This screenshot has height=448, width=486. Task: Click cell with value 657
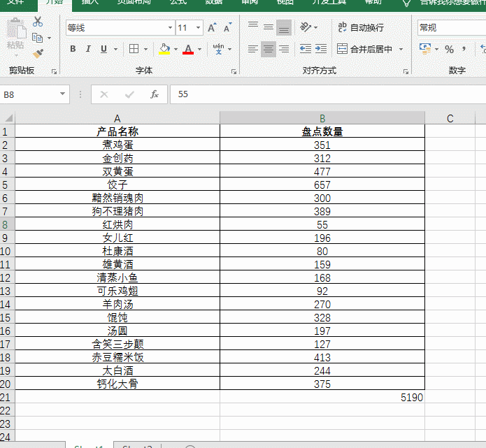322,185
